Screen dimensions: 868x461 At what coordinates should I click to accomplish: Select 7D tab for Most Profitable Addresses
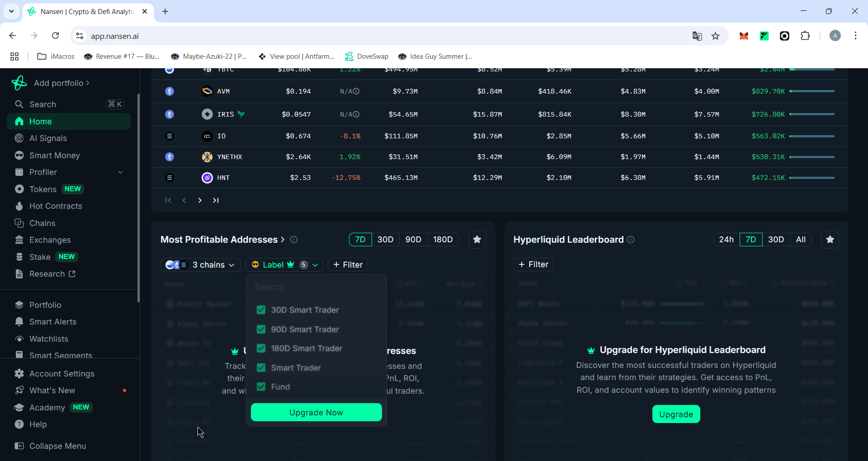point(360,240)
